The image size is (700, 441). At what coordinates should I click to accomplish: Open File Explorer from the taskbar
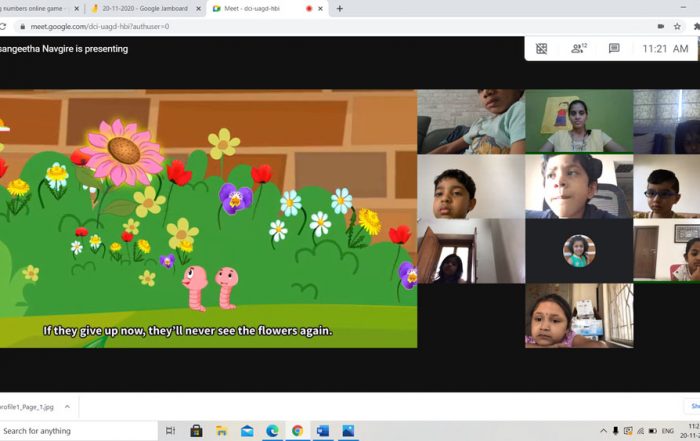click(x=221, y=431)
